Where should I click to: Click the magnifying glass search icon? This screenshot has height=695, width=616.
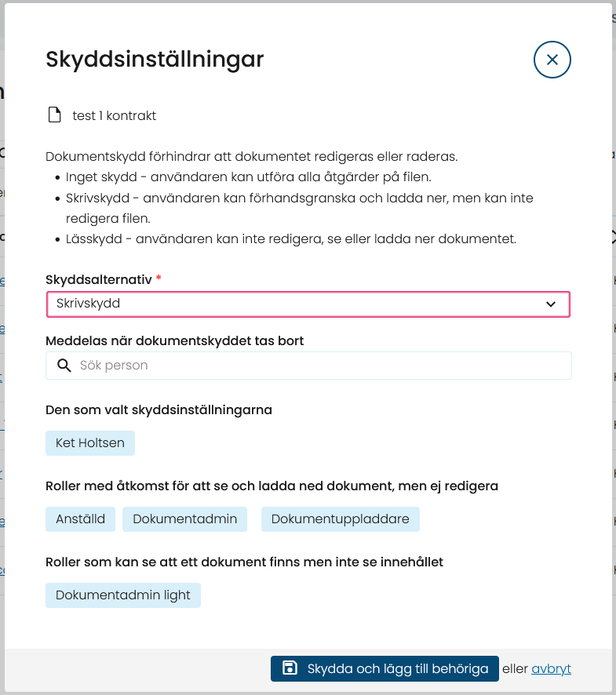64,366
